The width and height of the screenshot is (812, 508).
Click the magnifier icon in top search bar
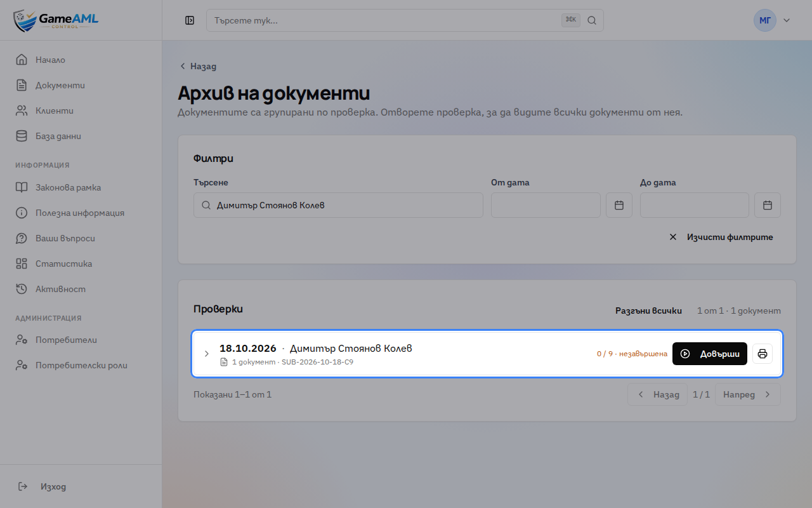point(592,20)
